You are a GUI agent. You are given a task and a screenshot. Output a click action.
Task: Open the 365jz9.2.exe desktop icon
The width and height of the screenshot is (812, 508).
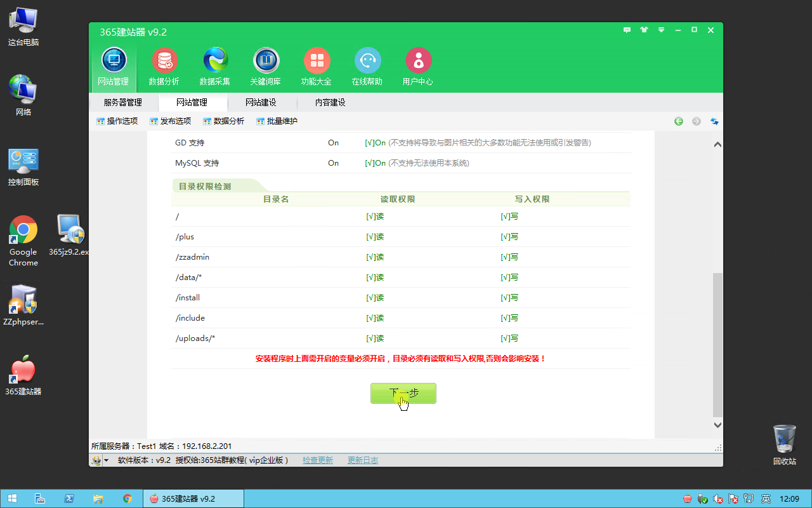point(69,235)
